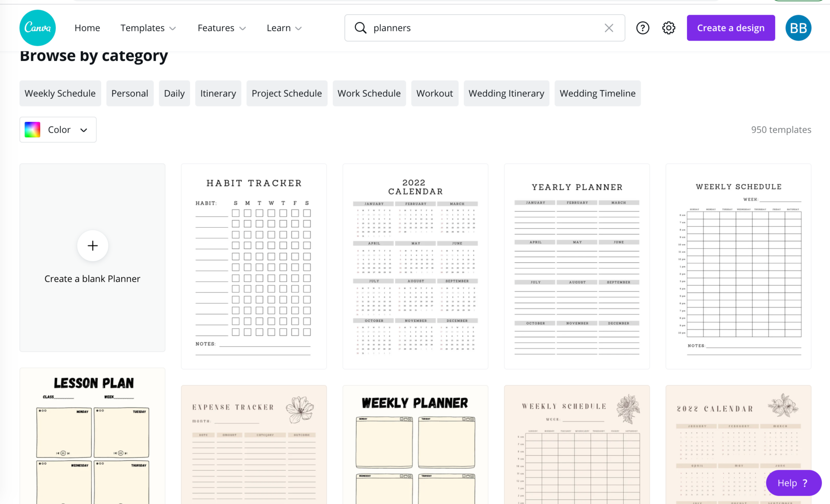Clear the search field with the X
Viewport: 830px width, 504px height.
pyautogui.click(x=609, y=28)
